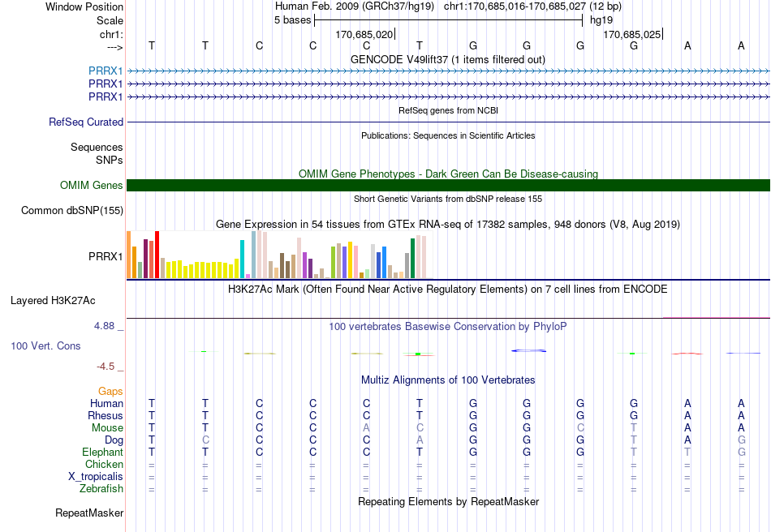771x532 pixels.
Task: Click the OMIM Genes track label
Action: [92, 185]
